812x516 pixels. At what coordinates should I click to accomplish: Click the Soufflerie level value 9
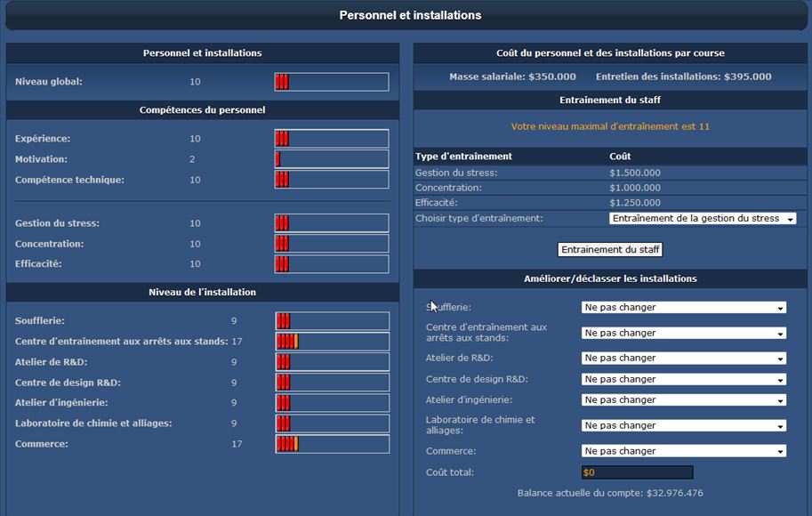pos(234,321)
